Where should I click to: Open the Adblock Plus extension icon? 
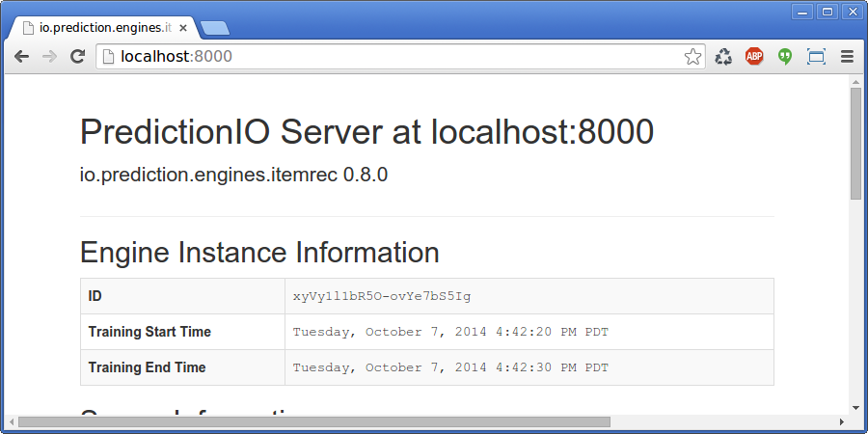[754, 57]
